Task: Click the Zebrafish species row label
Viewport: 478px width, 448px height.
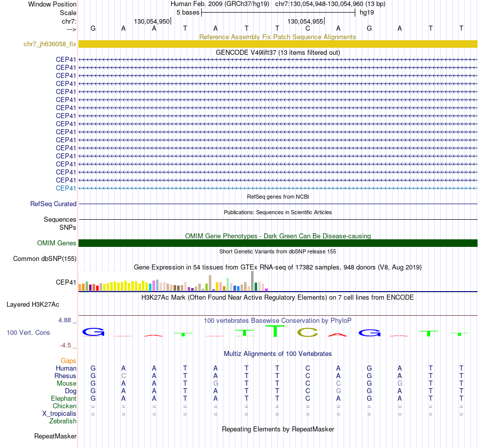Action: [63, 421]
